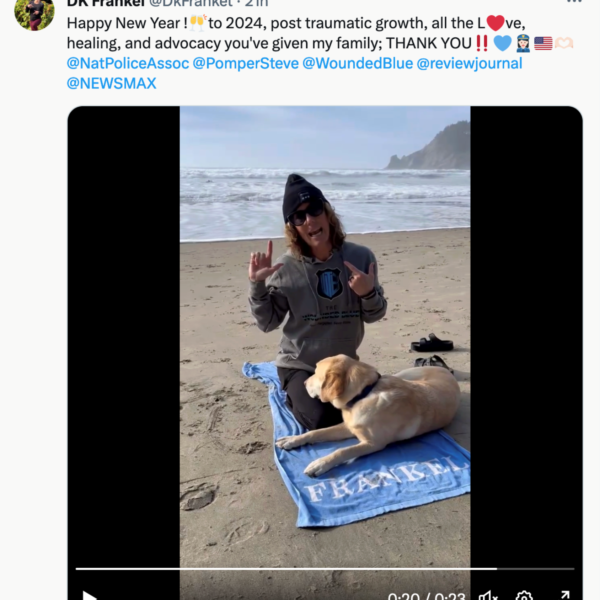600x600 pixels.
Task: Follow the @WoundedBlue mention link
Action: [x=358, y=64]
